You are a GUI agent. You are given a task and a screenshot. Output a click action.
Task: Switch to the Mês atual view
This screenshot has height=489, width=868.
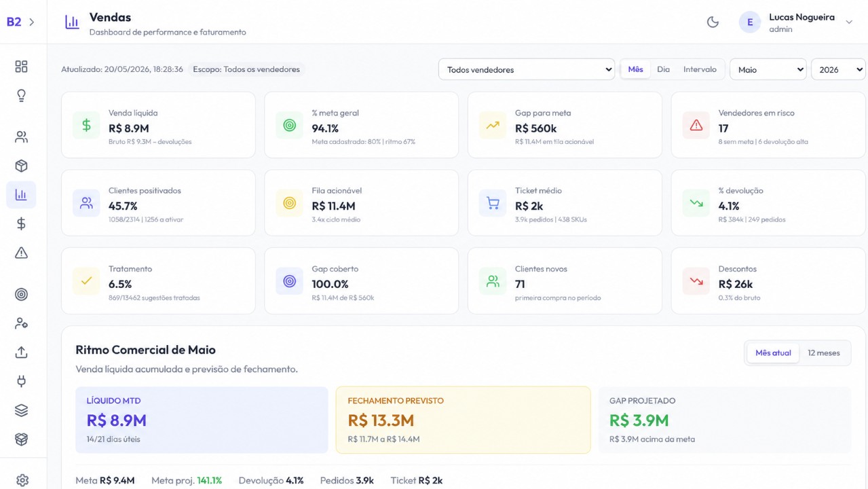coord(773,353)
